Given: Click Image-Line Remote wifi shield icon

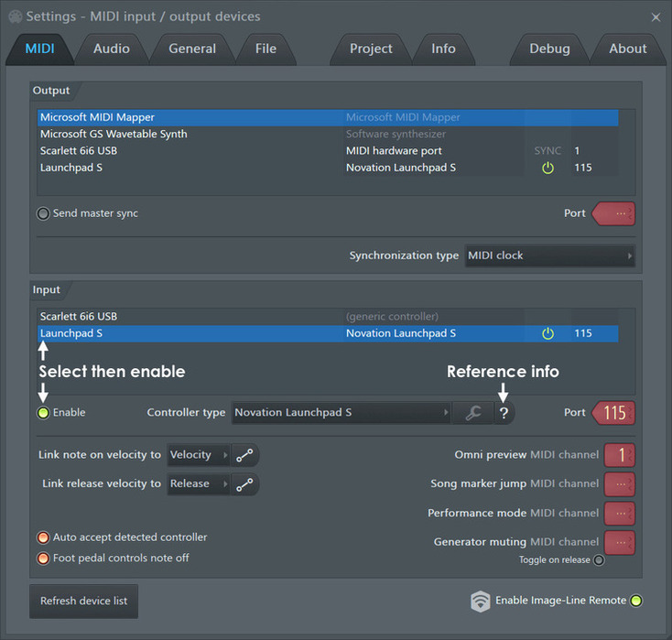Looking at the screenshot, I should 480,601.
